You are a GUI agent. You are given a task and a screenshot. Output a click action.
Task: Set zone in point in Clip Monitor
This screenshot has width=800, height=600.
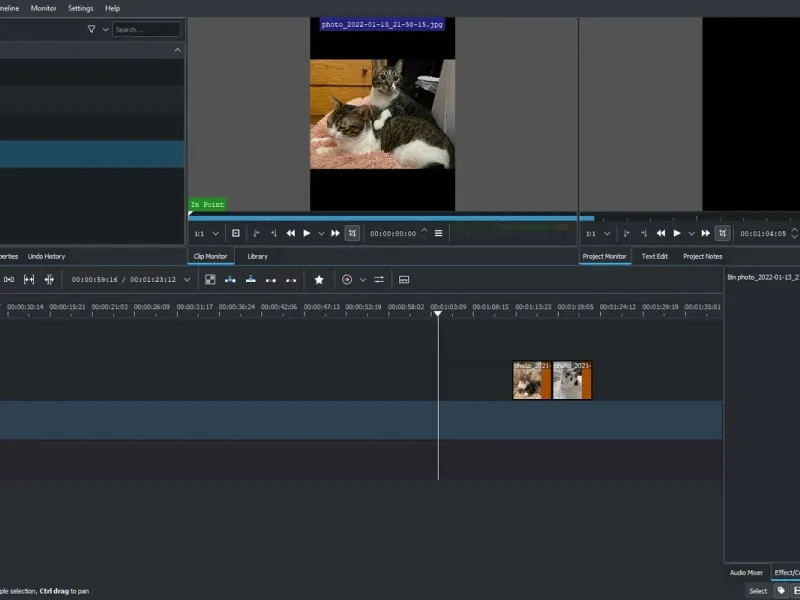[256, 233]
